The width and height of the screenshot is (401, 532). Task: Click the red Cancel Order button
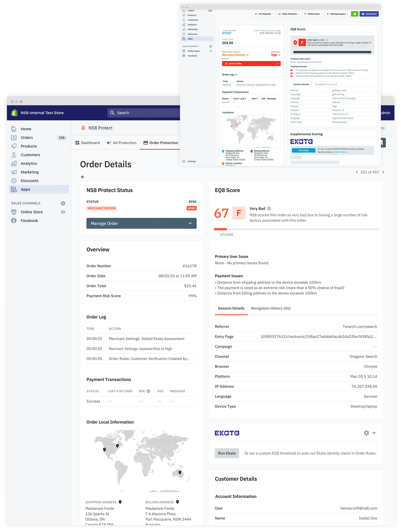[249, 63]
